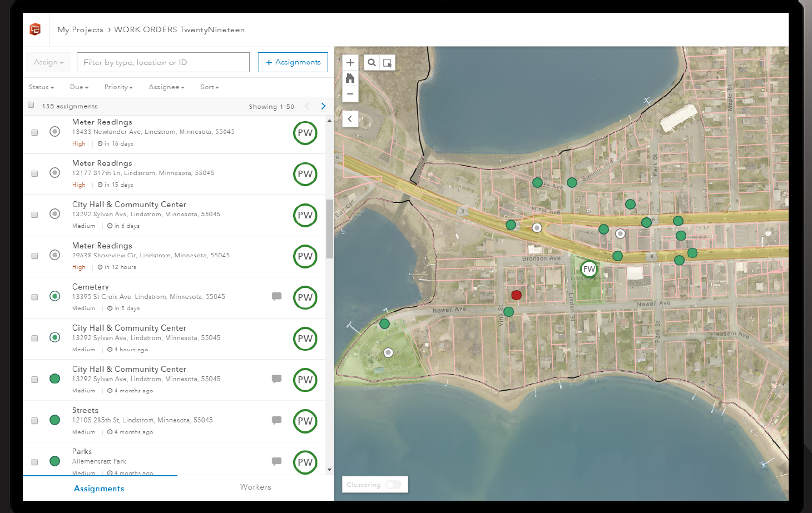Enable the Clustering toggle
The image size is (812, 513).
tap(394, 485)
